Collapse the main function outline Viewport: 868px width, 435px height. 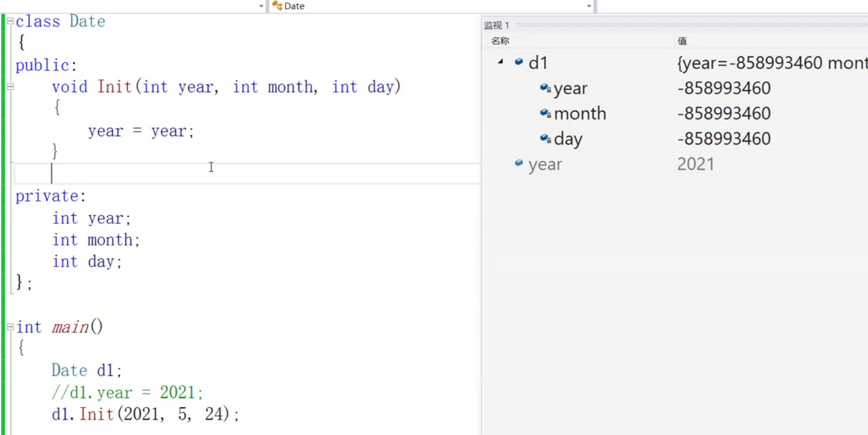tap(10, 327)
